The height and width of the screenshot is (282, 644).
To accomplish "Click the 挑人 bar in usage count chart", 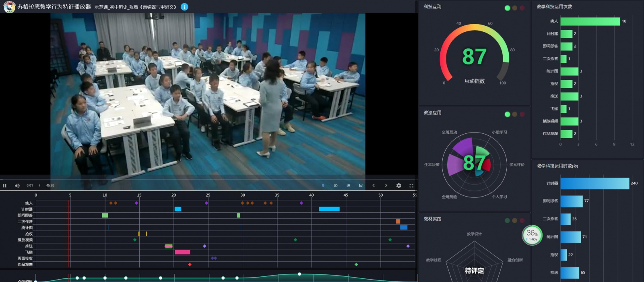I will 590,21.
